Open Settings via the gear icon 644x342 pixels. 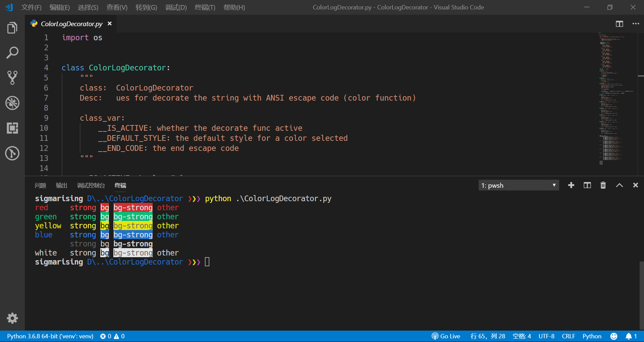[12, 318]
